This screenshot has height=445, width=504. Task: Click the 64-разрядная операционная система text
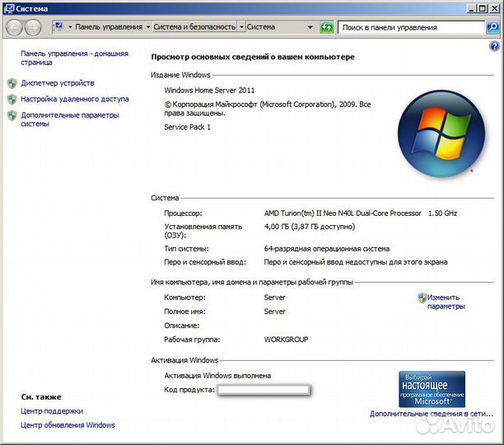pyautogui.click(x=327, y=249)
